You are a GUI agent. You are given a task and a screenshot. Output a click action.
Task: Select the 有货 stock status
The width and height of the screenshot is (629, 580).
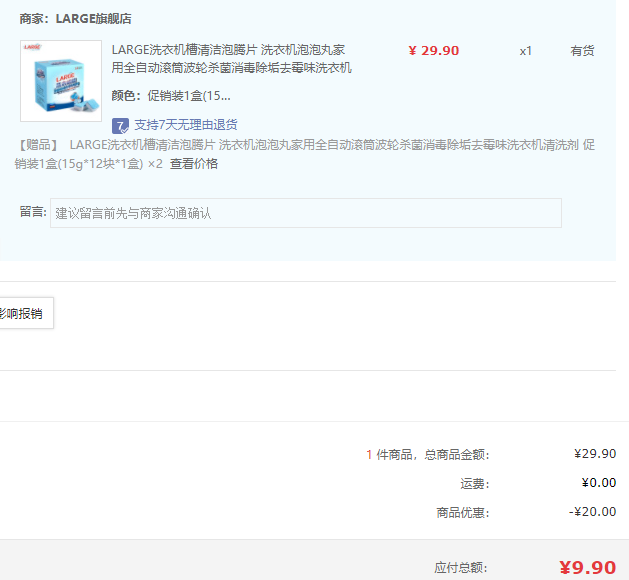click(582, 51)
